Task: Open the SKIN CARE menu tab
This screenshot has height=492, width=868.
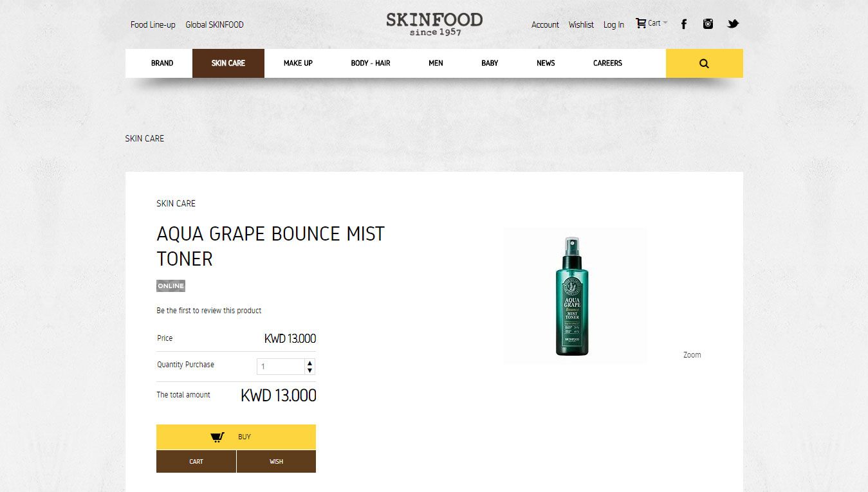Action: coord(228,63)
